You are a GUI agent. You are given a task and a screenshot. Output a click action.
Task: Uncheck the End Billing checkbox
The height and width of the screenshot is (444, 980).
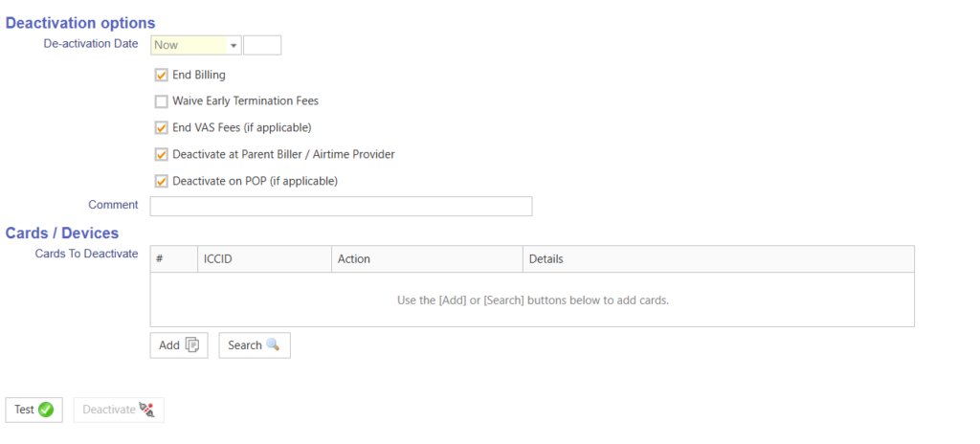point(162,75)
